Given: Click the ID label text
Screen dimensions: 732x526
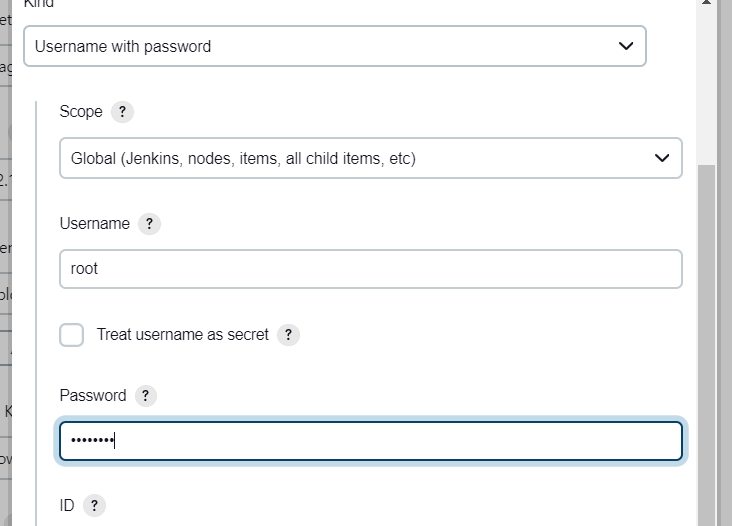Looking at the screenshot, I should (67, 505).
